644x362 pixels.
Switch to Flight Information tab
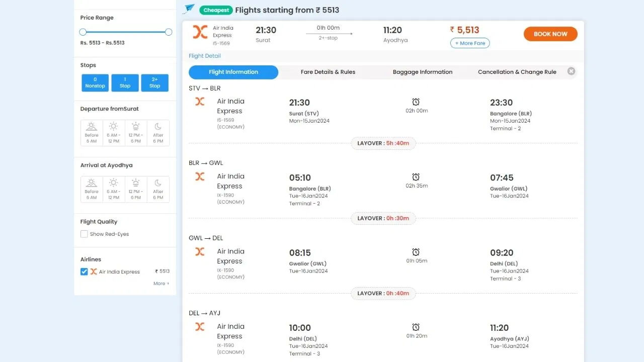coord(233,72)
